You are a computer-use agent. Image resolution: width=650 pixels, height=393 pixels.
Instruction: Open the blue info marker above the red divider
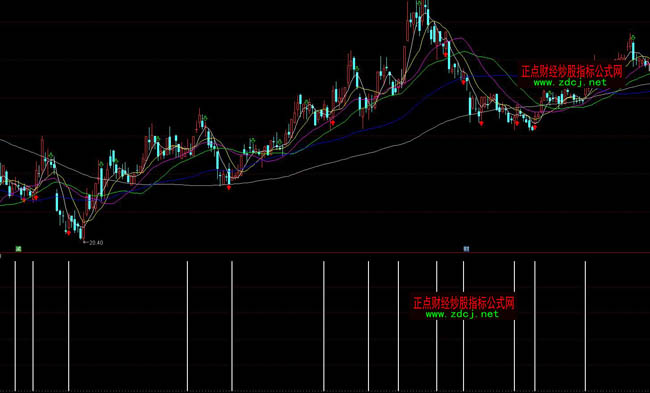466,249
